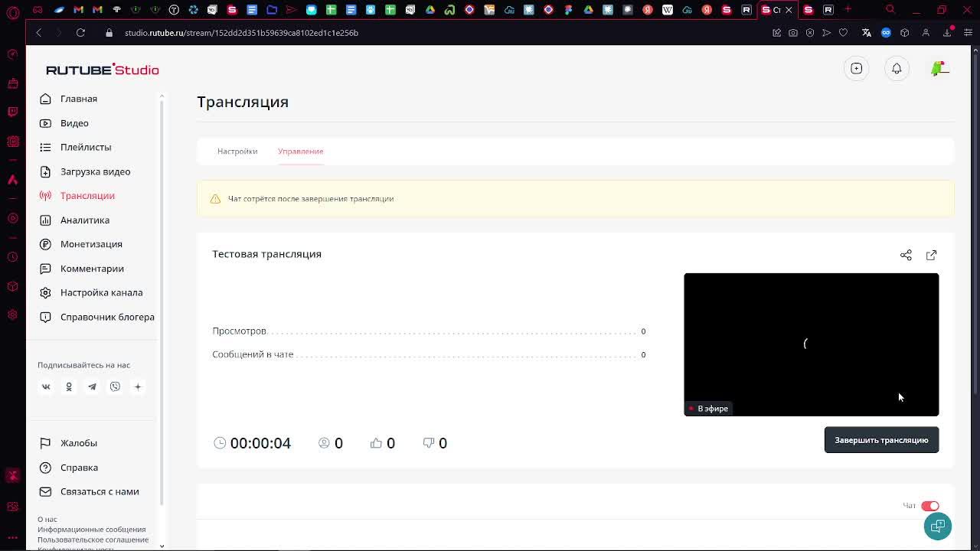The width and height of the screenshot is (980, 551).
Task: Click the browser snapshot camera icon
Action: 793,33
